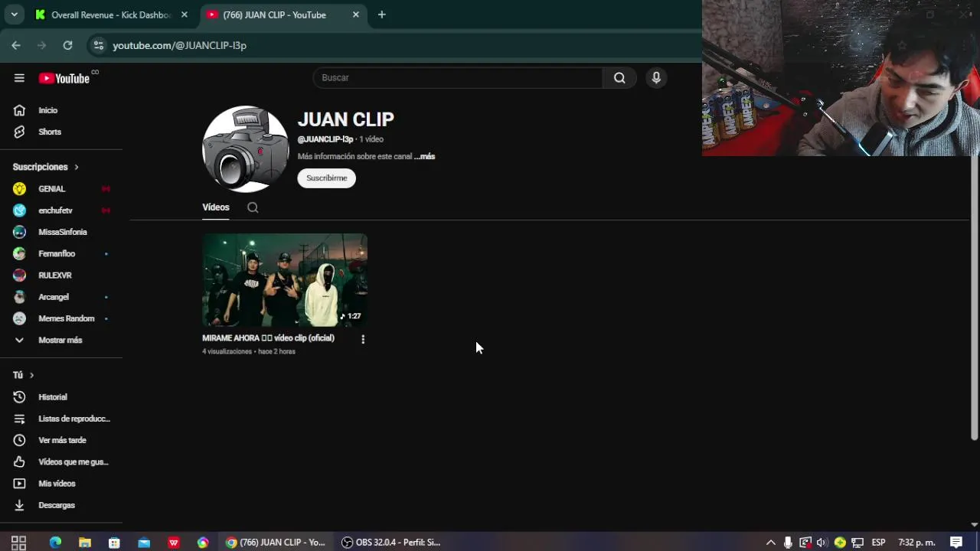
Task: Click the @JUANCLIP-l3p channel handle
Action: 325,139
